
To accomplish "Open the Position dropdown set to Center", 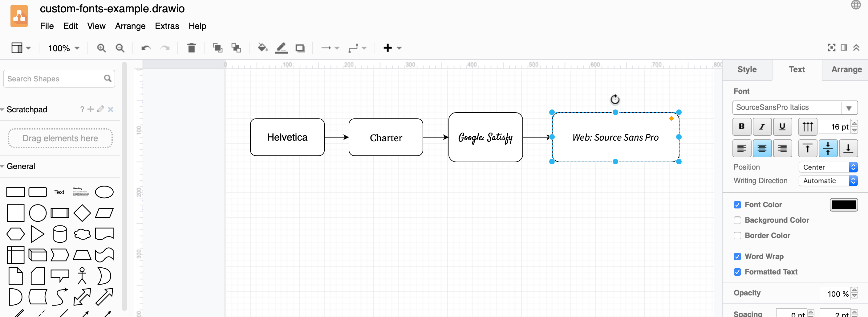I will click(x=828, y=167).
